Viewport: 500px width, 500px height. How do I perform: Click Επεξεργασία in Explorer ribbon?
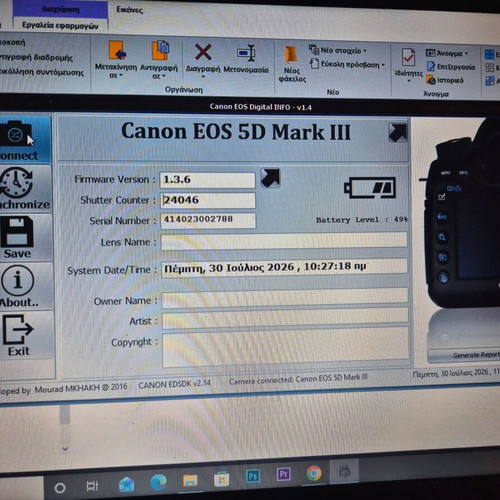tap(451, 67)
